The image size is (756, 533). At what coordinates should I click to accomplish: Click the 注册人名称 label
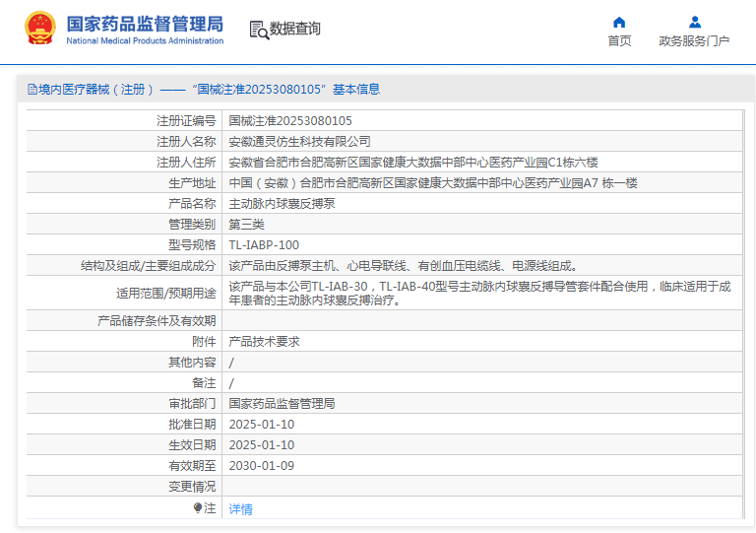coord(186,141)
